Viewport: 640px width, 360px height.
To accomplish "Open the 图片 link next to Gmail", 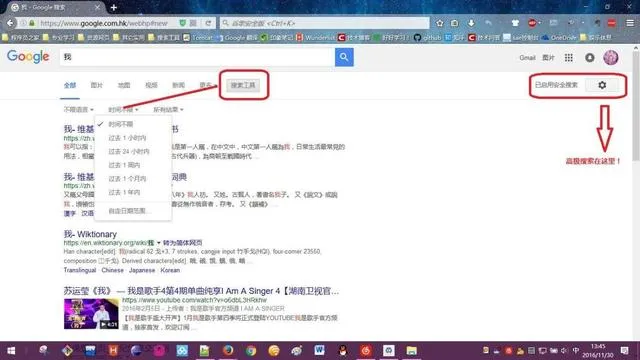I will pos(548,58).
